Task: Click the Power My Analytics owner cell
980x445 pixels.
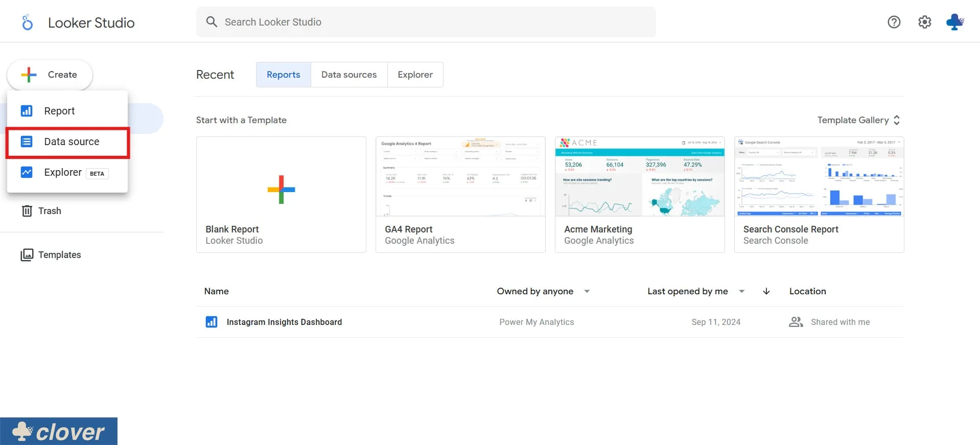Action: [x=536, y=322]
